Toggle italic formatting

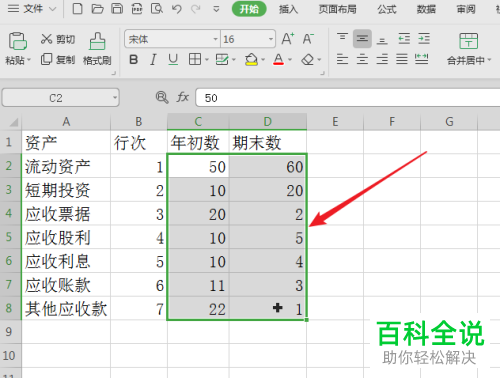153,60
